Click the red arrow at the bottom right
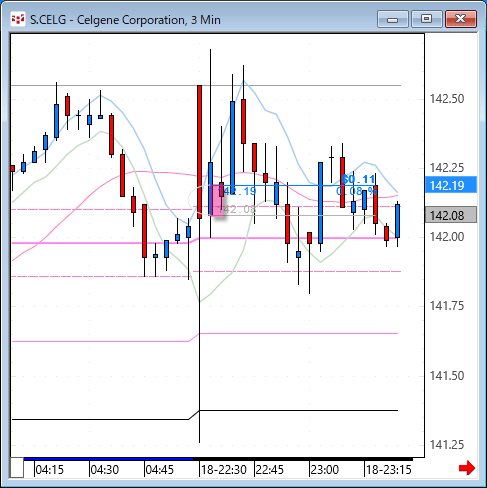This screenshot has width=487, height=488. pos(467,468)
